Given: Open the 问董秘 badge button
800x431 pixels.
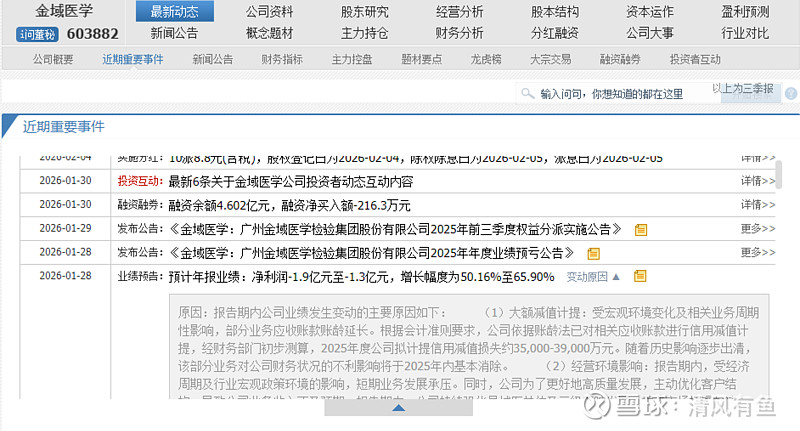Looking at the screenshot, I should click(37, 35).
